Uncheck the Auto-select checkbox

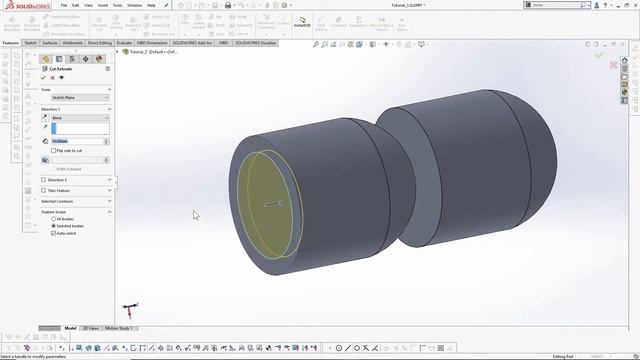[53, 233]
